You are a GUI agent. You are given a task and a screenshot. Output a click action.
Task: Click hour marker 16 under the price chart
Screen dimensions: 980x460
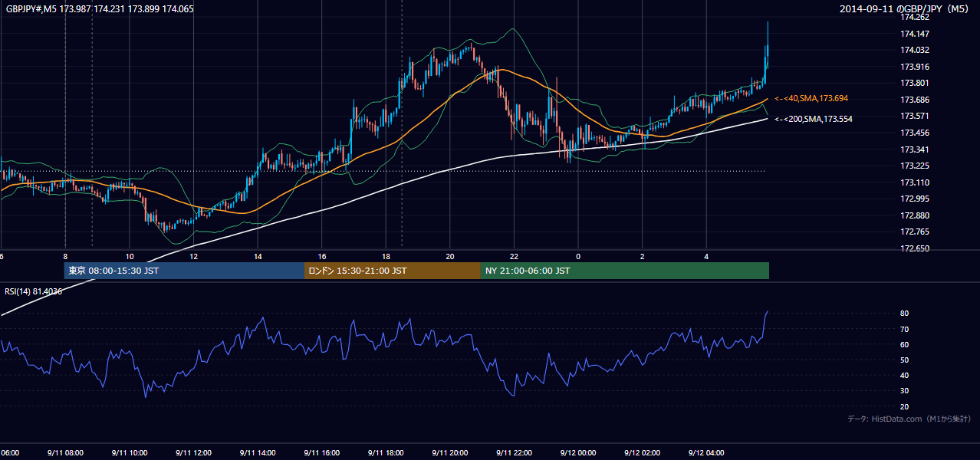(322, 256)
